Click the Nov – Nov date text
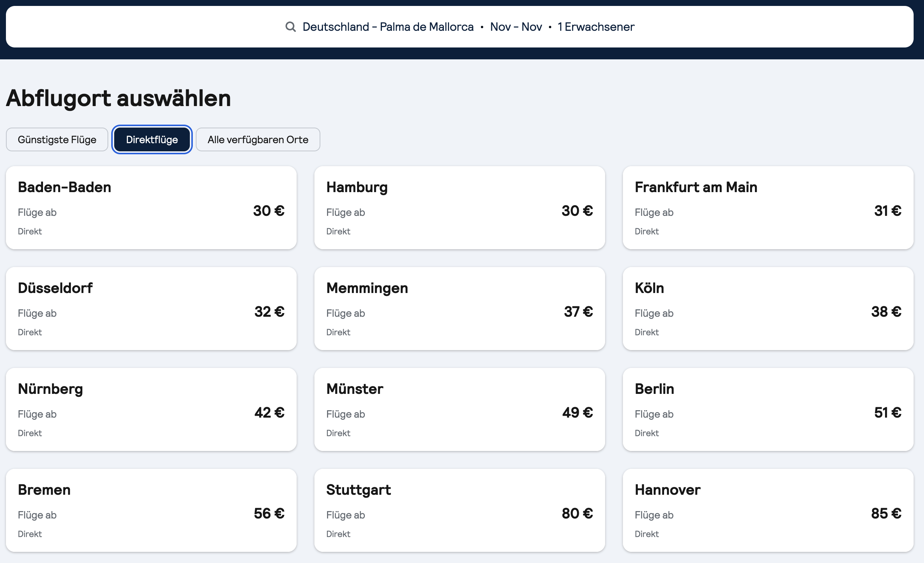Screen dimensions: 924x563 click(x=516, y=27)
